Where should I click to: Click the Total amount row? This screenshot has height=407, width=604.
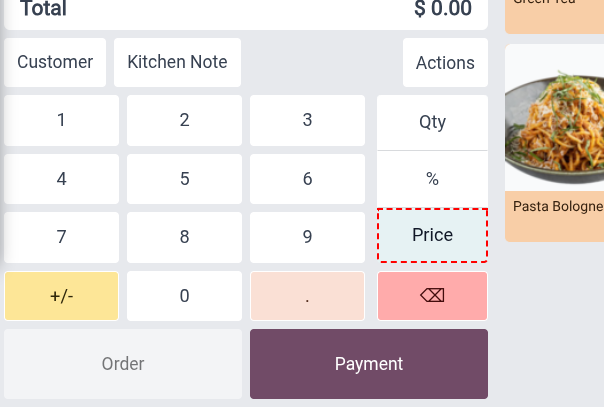(x=246, y=9)
